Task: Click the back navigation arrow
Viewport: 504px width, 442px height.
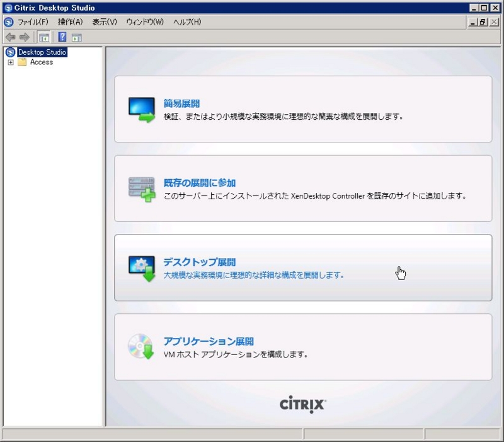Action: (x=9, y=37)
